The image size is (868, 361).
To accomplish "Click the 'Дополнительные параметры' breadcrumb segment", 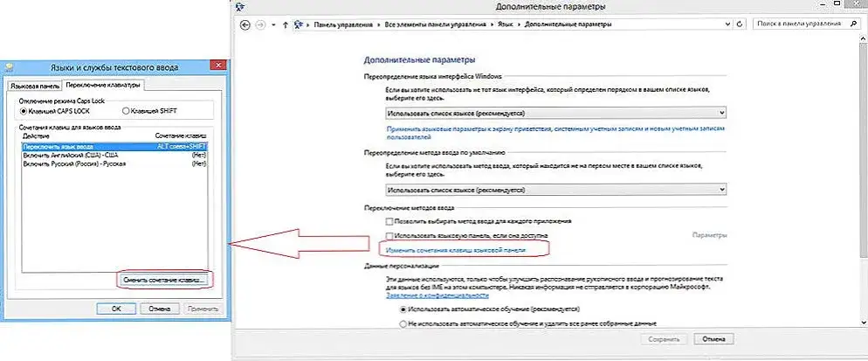I will pyautogui.click(x=568, y=25).
